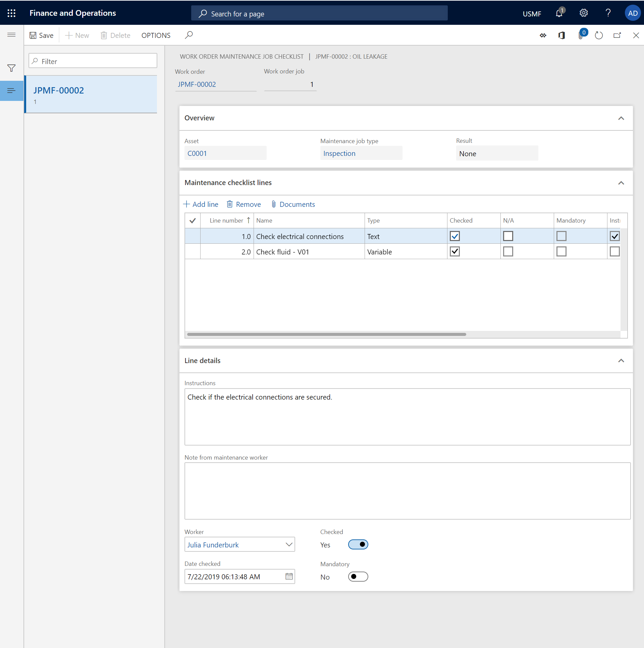This screenshot has width=644, height=648.
Task: Click the Add line icon in checklist
Action: pyautogui.click(x=186, y=204)
